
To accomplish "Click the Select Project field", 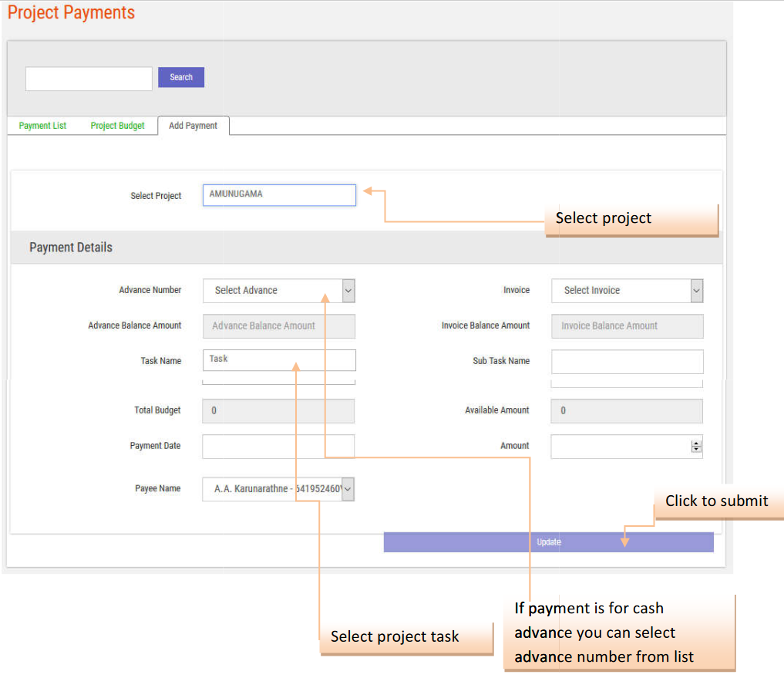I will point(279,195).
